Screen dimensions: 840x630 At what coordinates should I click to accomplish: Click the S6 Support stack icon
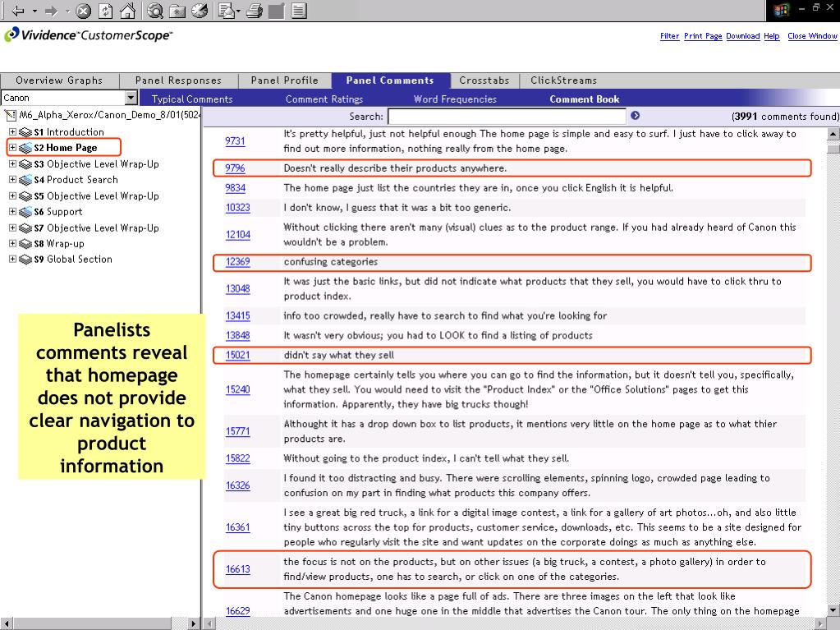point(25,212)
